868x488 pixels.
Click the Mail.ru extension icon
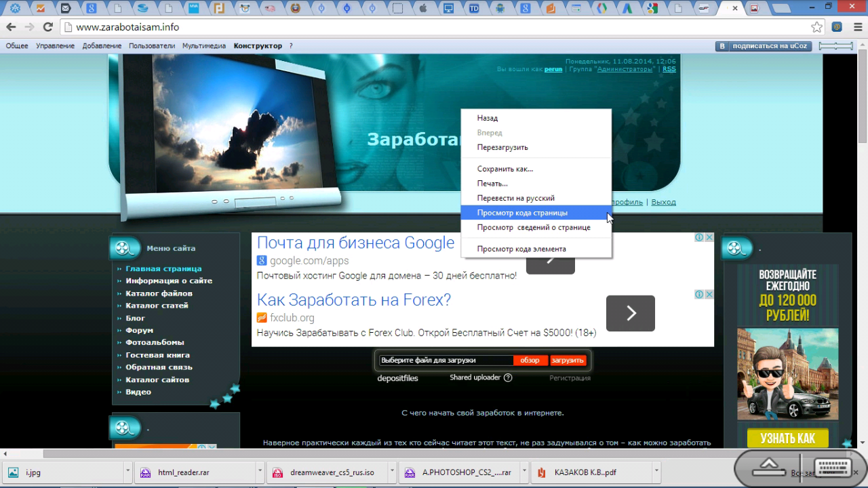(x=837, y=27)
